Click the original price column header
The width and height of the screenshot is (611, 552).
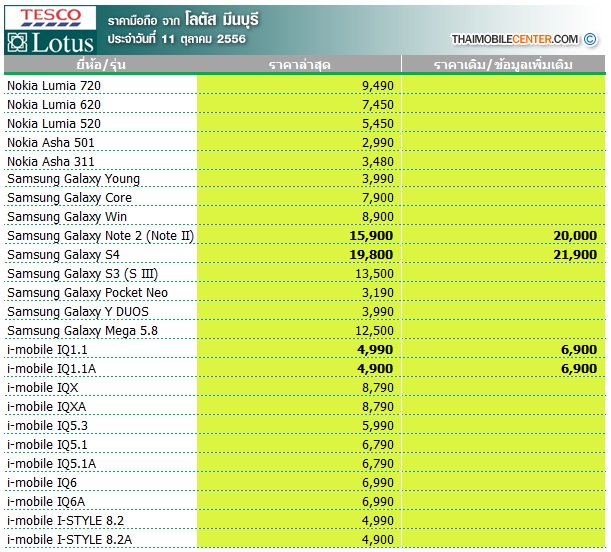coord(503,64)
